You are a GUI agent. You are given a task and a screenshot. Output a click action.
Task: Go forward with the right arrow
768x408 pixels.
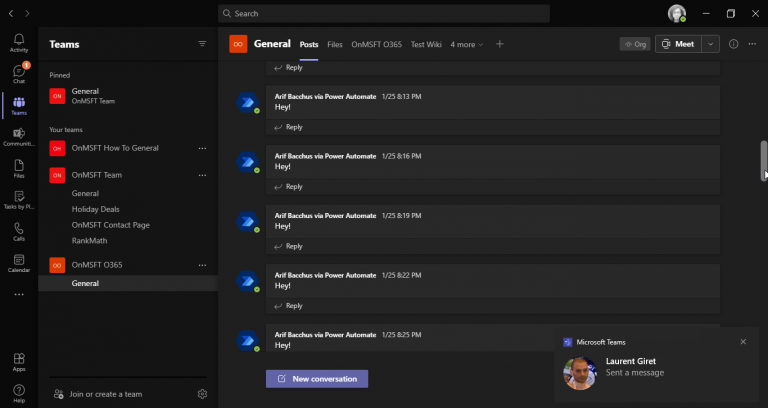(x=27, y=14)
